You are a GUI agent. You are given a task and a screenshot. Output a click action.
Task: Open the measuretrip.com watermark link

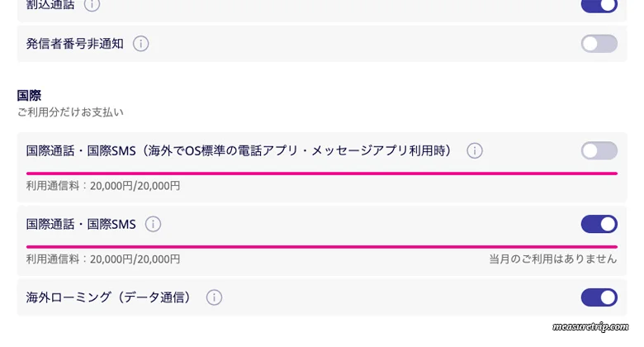point(590,327)
